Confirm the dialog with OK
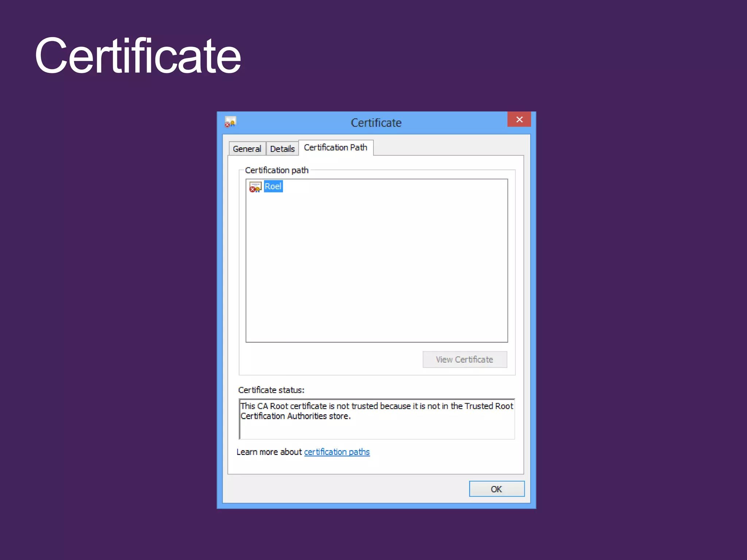The image size is (747, 560). click(x=496, y=489)
